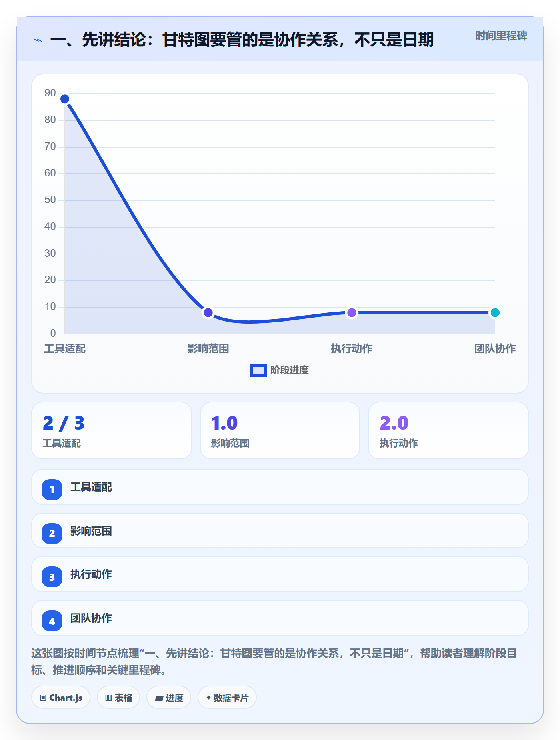
Task: Click the 数据卡片 tag chip
Action: click(x=227, y=698)
